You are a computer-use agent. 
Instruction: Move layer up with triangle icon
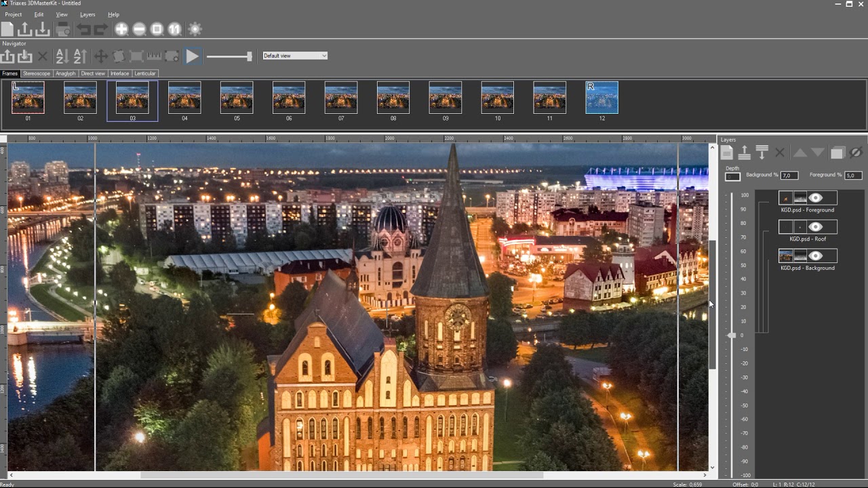pyautogui.click(x=800, y=152)
